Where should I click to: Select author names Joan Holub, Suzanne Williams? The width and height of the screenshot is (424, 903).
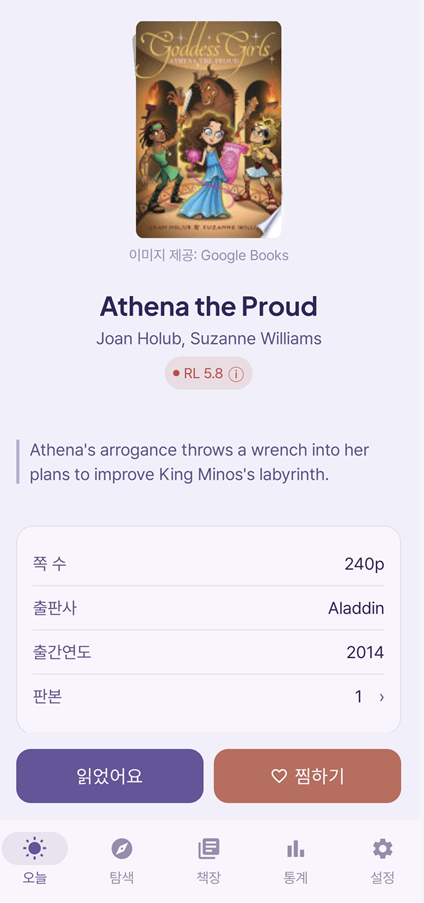(x=209, y=338)
